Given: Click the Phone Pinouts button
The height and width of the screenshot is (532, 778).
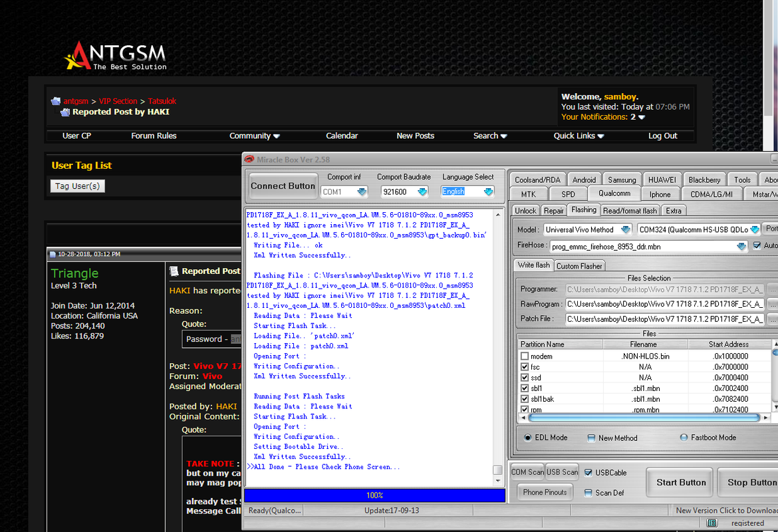Looking at the screenshot, I should pos(545,492).
